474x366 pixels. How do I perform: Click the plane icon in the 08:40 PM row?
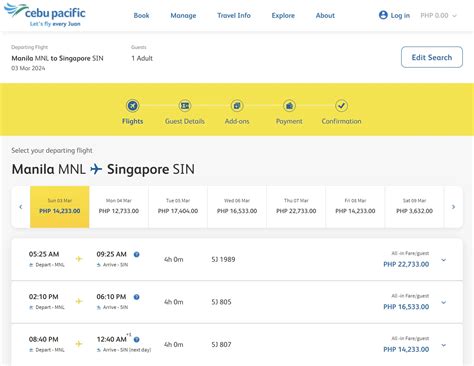pos(79,344)
